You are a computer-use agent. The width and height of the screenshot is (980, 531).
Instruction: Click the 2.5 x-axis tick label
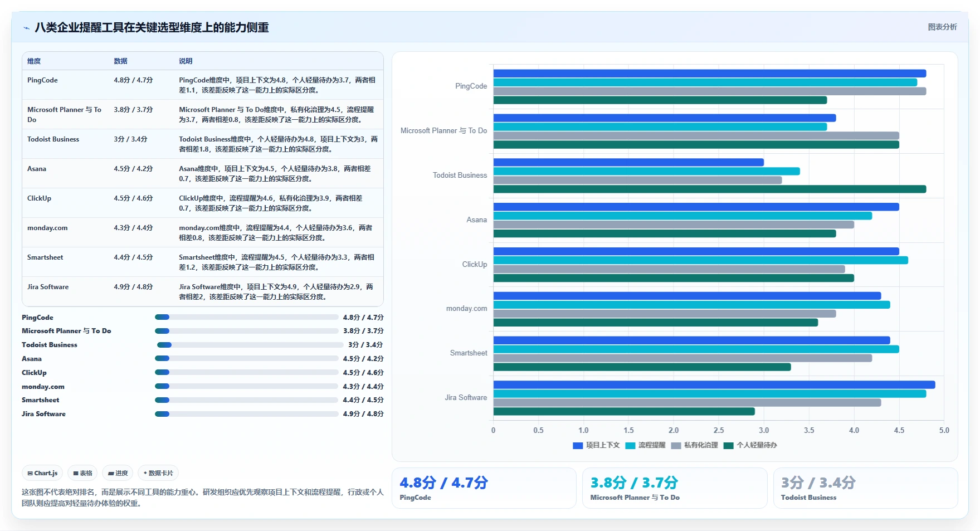click(x=719, y=431)
